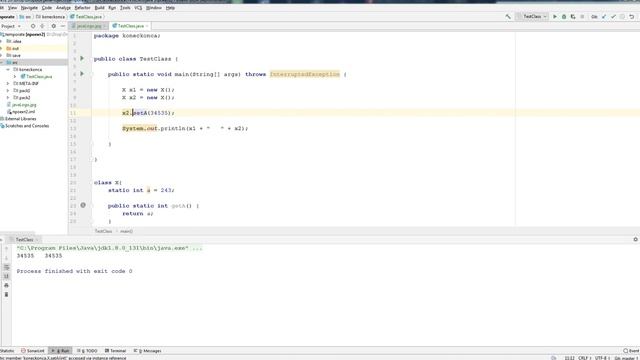Image resolution: width=640 pixels, height=360 pixels.
Task: Hide the Project panel with minimize icon
Action: tap(62, 26)
